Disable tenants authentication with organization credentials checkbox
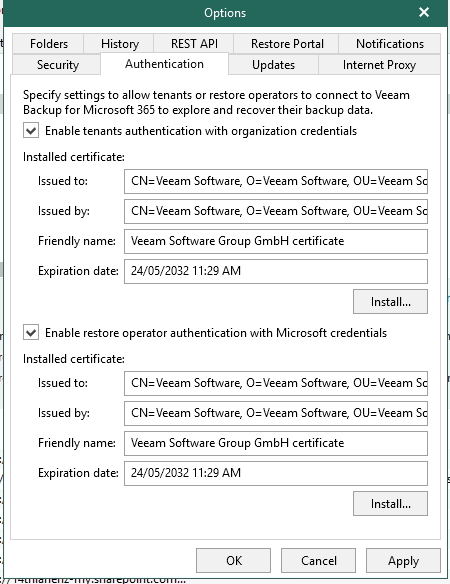 point(31,131)
